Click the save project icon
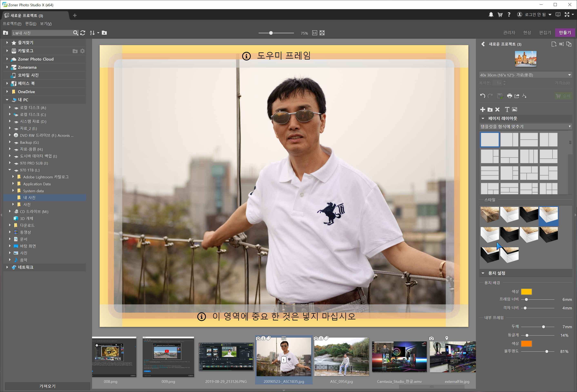 click(x=500, y=96)
